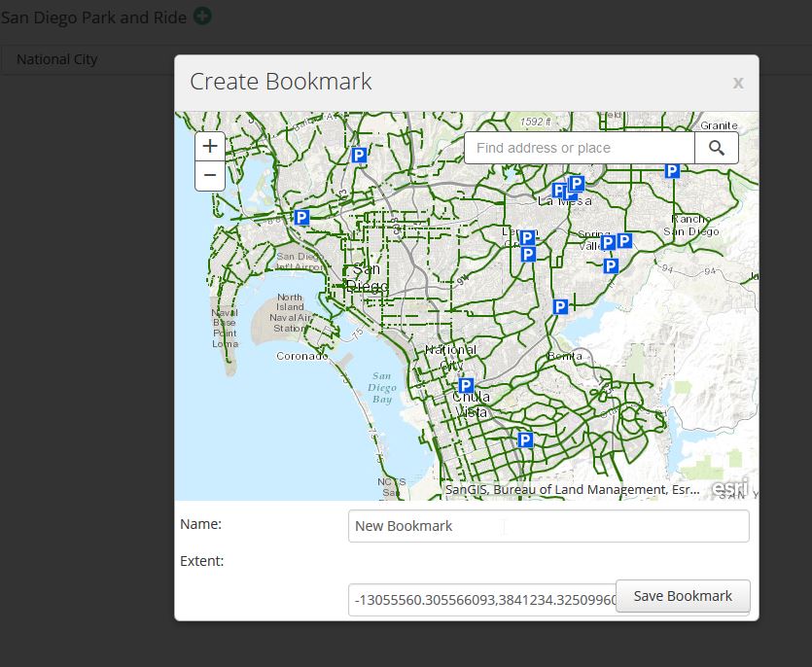Close the Create Bookmark dialog
The height and width of the screenshot is (667, 812).
[x=738, y=83]
